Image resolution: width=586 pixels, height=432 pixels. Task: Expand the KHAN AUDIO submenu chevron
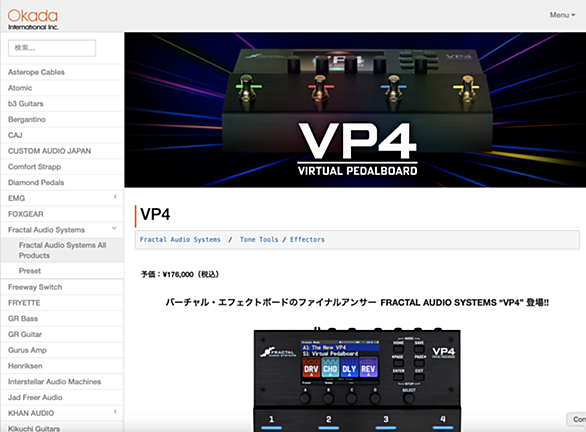[x=115, y=412]
